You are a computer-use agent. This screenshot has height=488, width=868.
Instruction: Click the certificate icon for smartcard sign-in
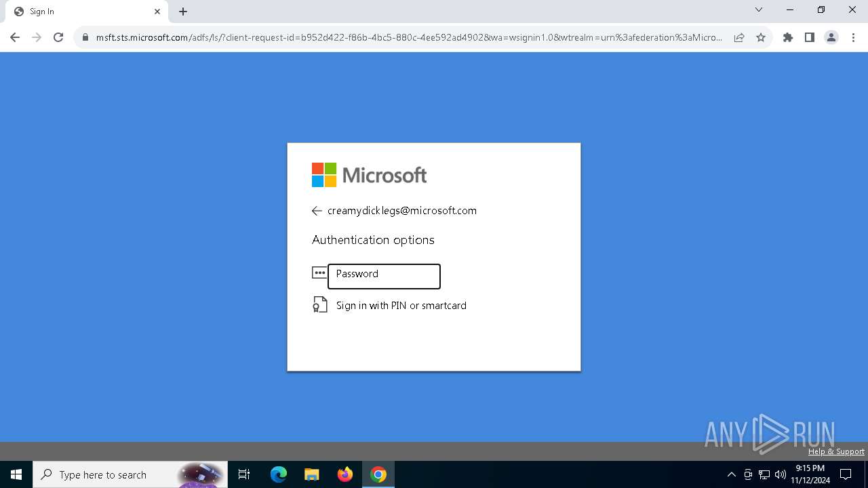pyautogui.click(x=319, y=305)
